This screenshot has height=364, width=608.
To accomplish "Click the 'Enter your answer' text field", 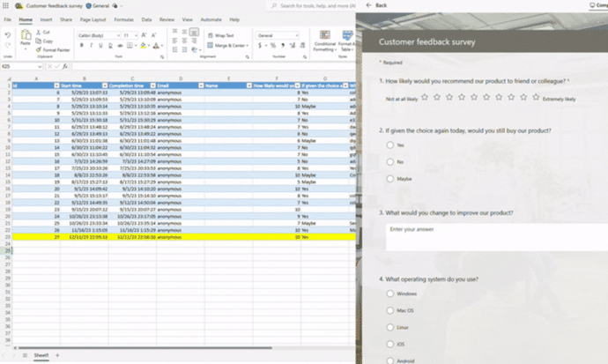I will [x=493, y=230].
